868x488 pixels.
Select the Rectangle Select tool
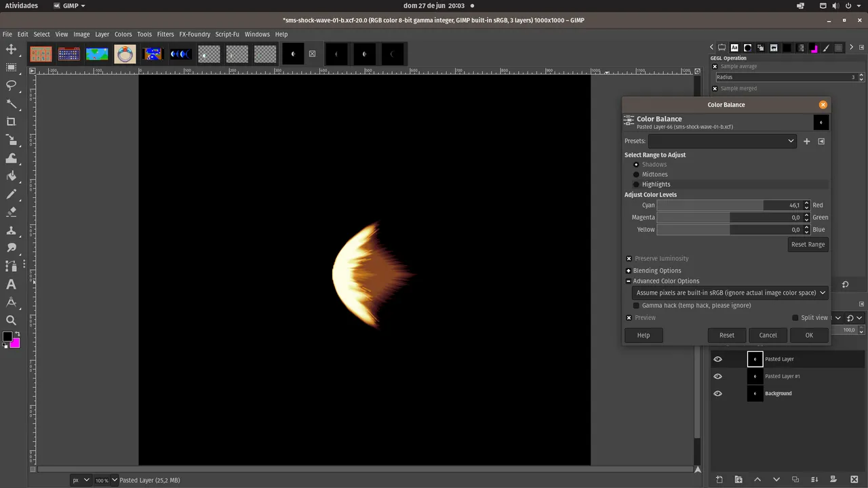[x=12, y=67]
